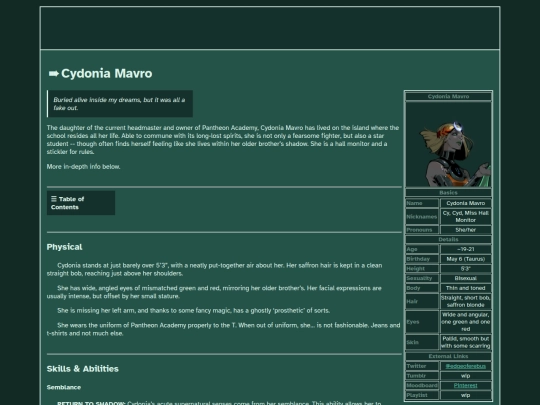The image size is (540, 405).
Task: Click 'More in-depth info below.' text
Action: coord(83,167)
